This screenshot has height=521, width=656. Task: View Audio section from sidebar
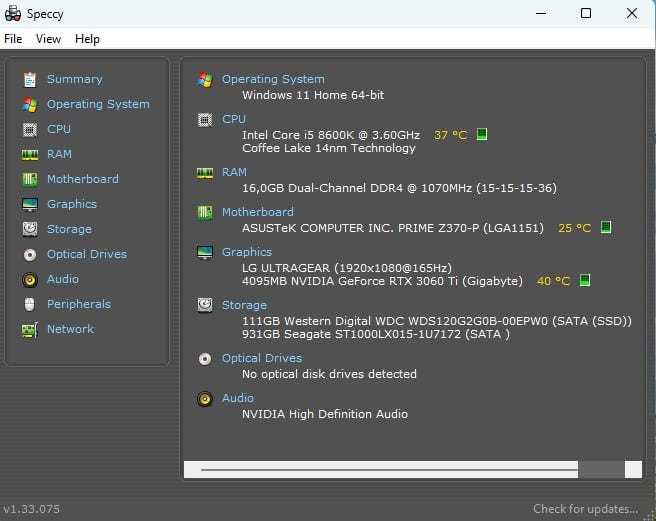coord(62,279)
